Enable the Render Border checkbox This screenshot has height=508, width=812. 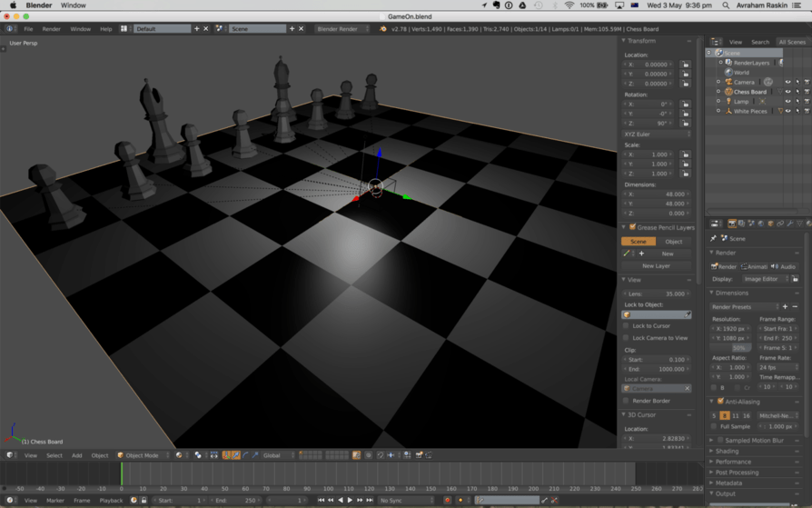tap(626, 401)
